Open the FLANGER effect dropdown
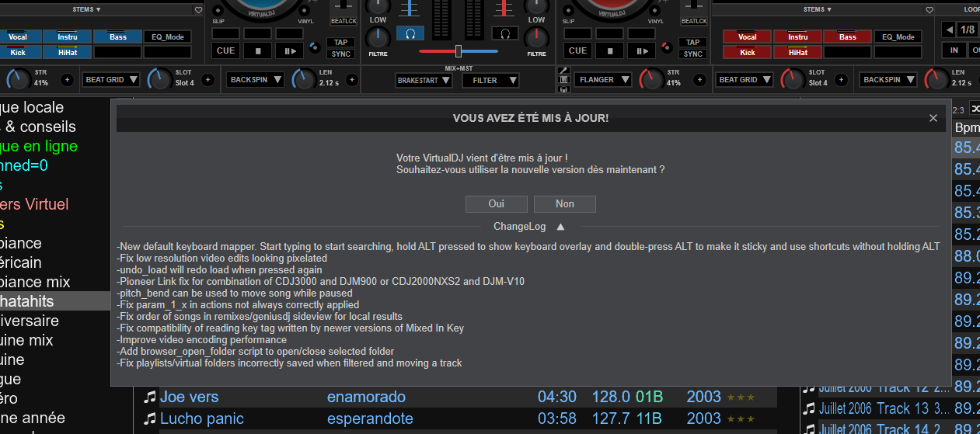 (604, 79)
